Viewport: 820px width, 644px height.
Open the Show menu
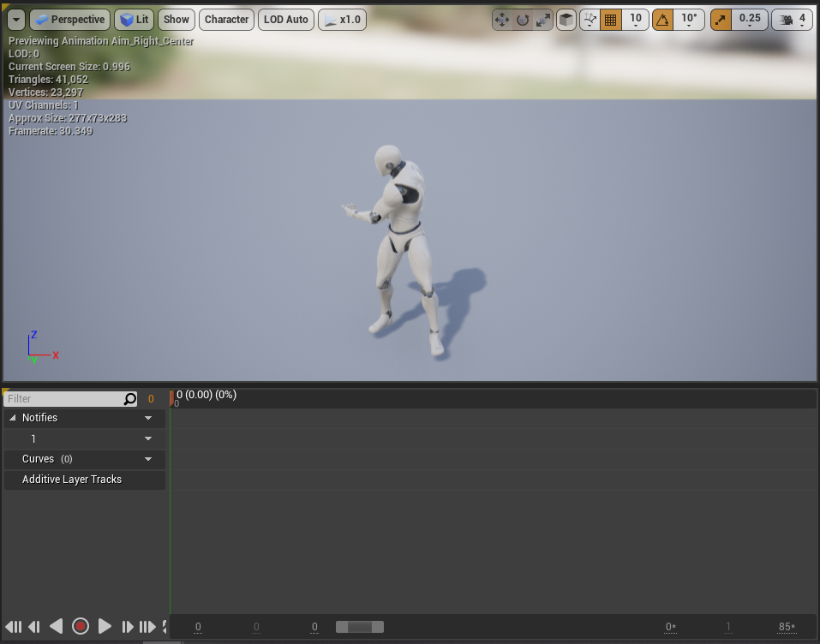[x=177, y=20]
